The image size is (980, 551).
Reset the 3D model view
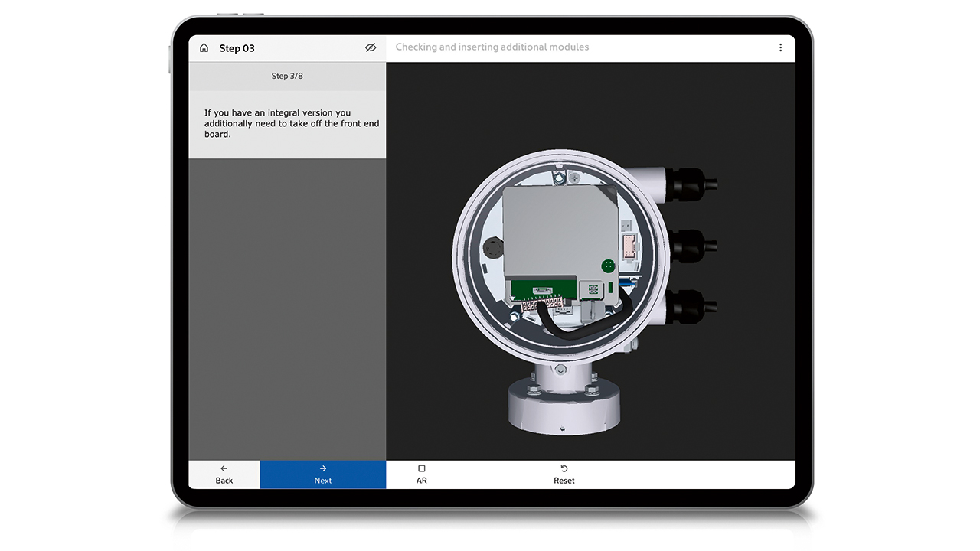[563, 474]
